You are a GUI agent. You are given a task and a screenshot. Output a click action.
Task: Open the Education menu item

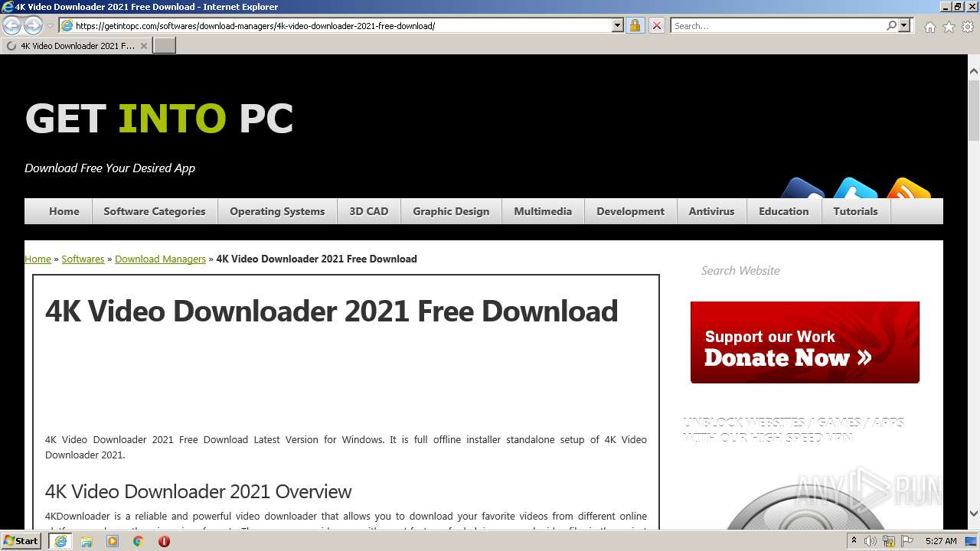[784, 211]
